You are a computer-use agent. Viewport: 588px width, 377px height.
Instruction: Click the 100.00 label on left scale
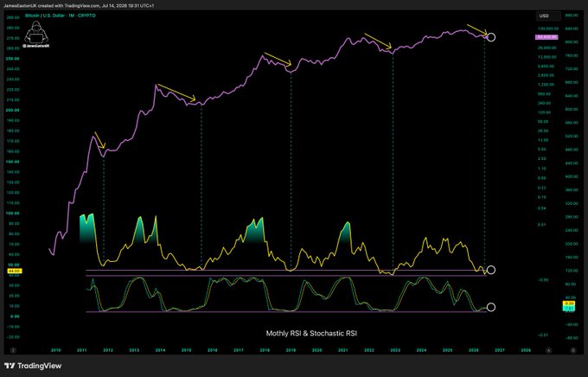(13, 213)
